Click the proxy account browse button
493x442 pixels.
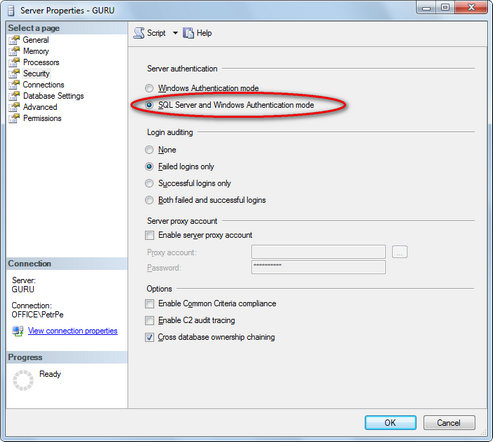[400, 252]
